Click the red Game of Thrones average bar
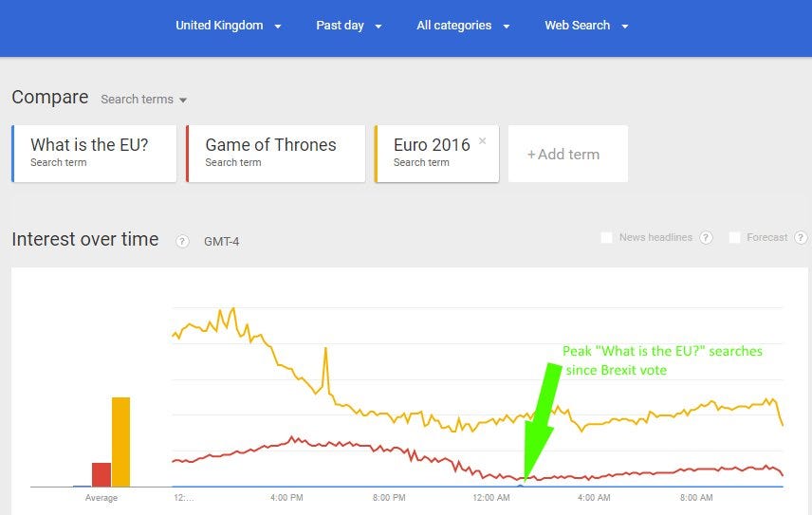 click(101, 474)
